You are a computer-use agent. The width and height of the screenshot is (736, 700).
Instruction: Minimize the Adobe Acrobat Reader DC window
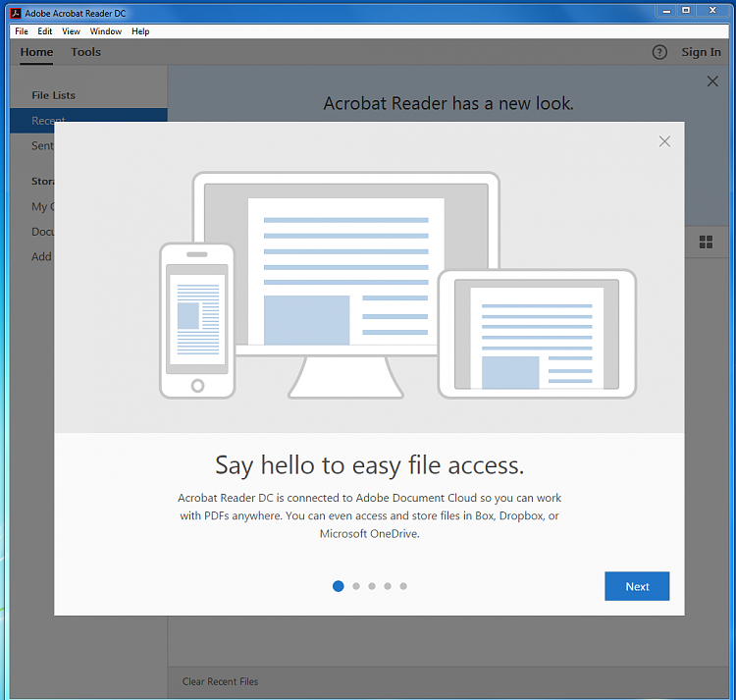click(x=666, y=11)
